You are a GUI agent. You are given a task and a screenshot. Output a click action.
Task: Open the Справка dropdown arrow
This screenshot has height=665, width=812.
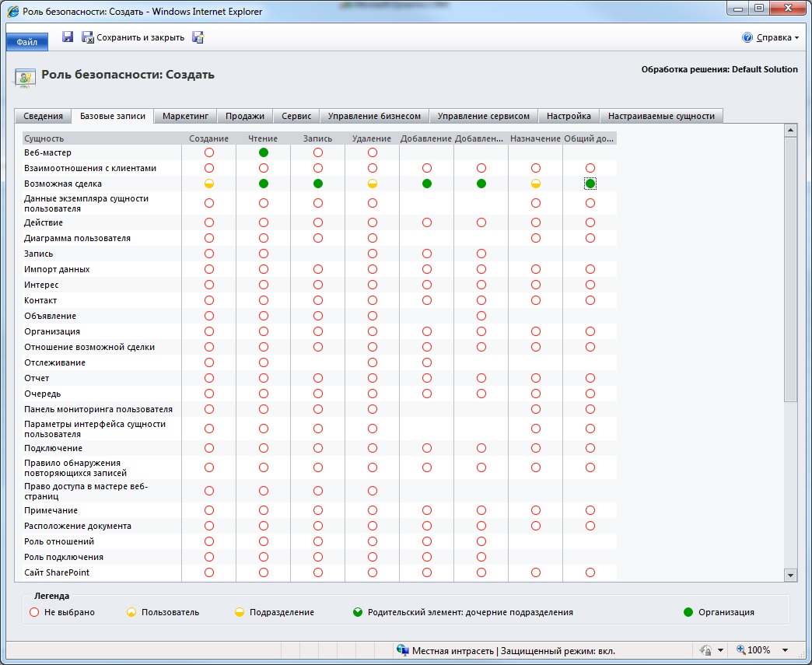pos(796,38)
